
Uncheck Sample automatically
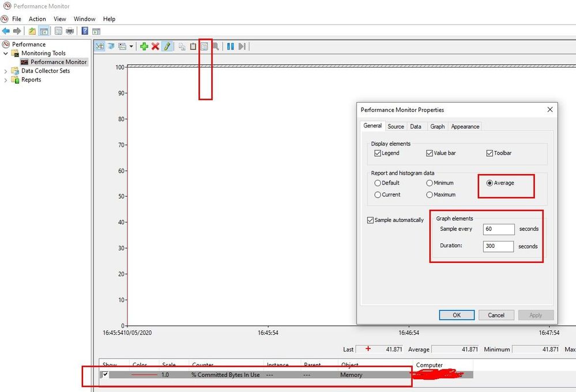click(x=370, y=220)
